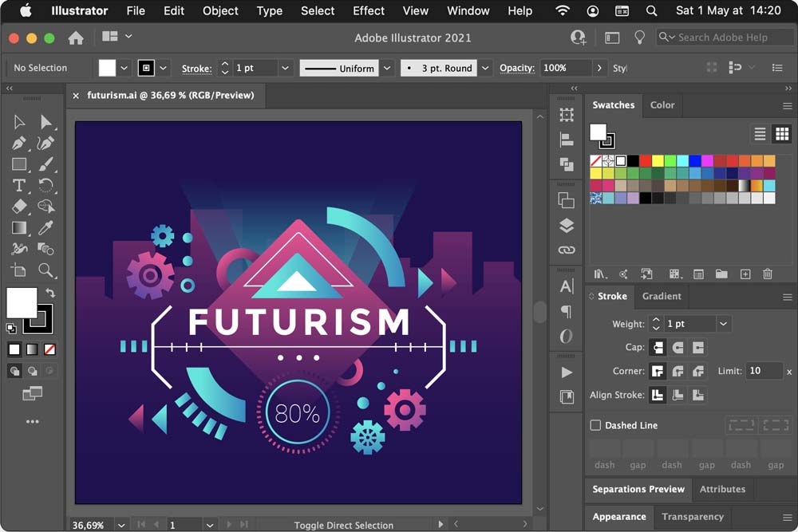Open the stroke weight dropdown in Stroke panel
The image size is (798, 532).
723,324
